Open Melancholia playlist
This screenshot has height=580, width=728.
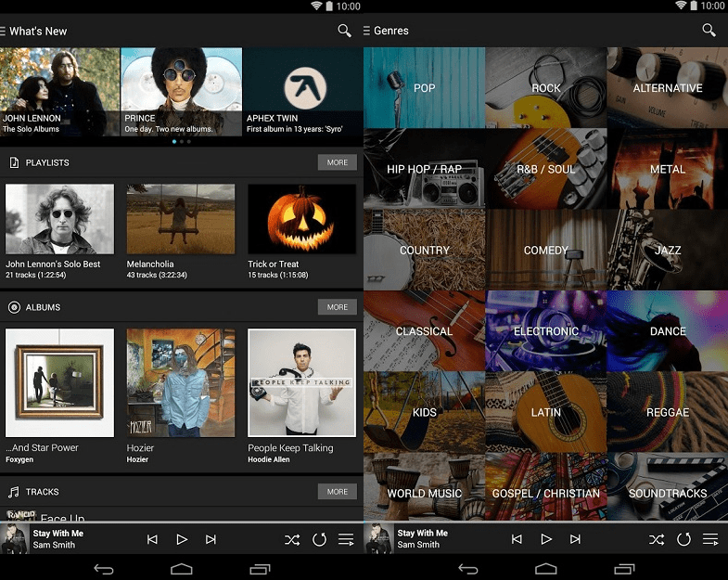coord(181,231)
